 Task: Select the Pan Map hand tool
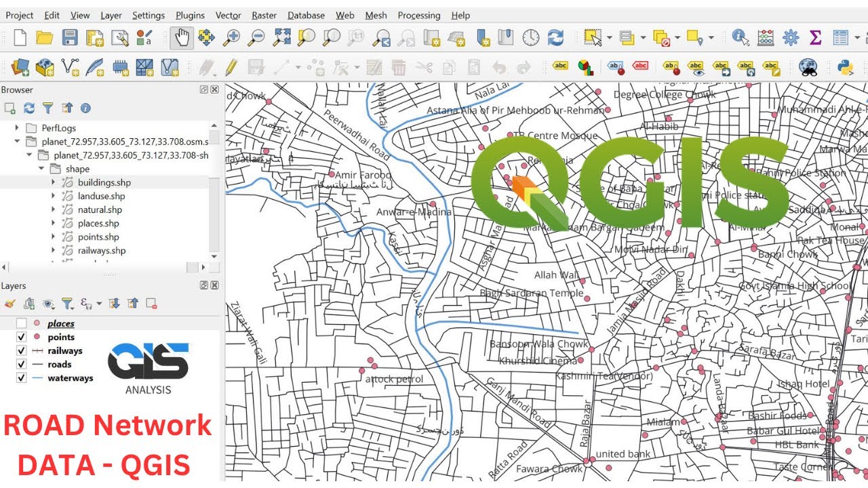181,37
